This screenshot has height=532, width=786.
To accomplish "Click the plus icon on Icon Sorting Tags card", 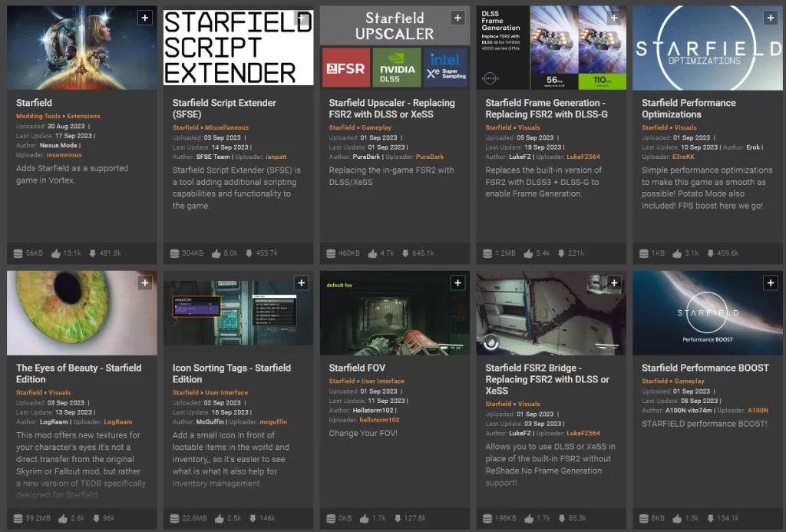I will 301,283.
